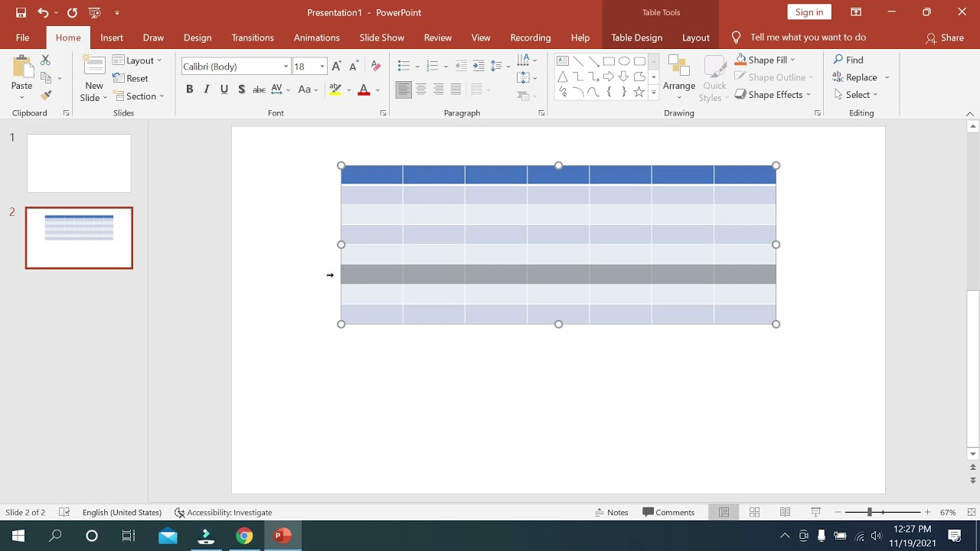Viewport: 980px width, 551px height.
Task: Click the Redo repeat icon
Action: coord(72,12)
